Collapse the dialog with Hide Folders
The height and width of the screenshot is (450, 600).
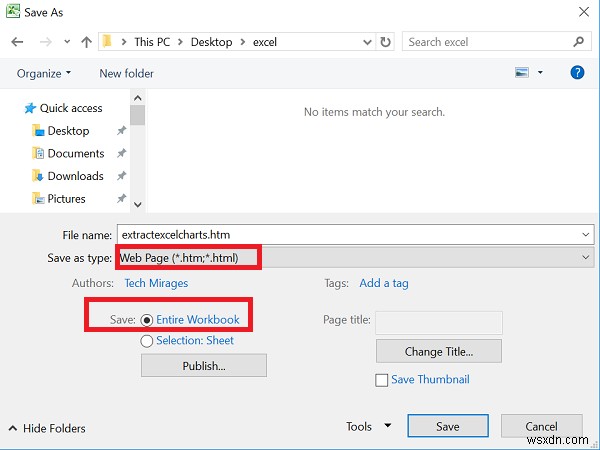point(47,428)
